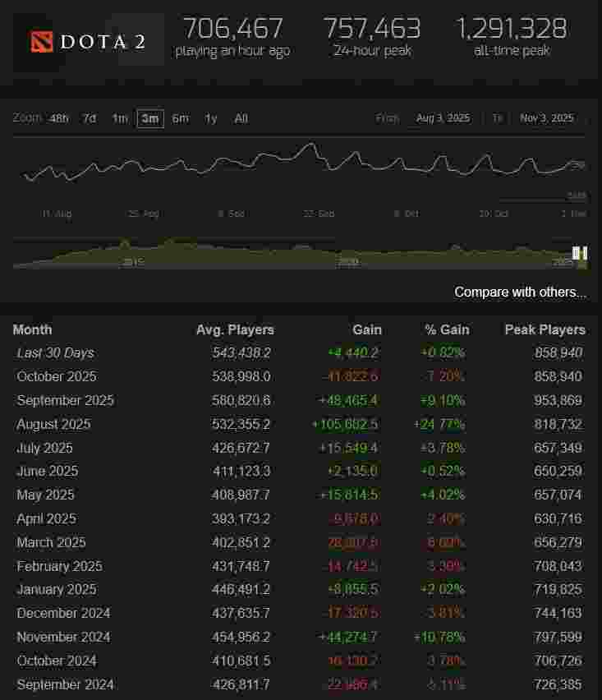Screen dimensions: 602x700
Task: Click the 2020 area in navigator timeline
Action: point(348,261)
